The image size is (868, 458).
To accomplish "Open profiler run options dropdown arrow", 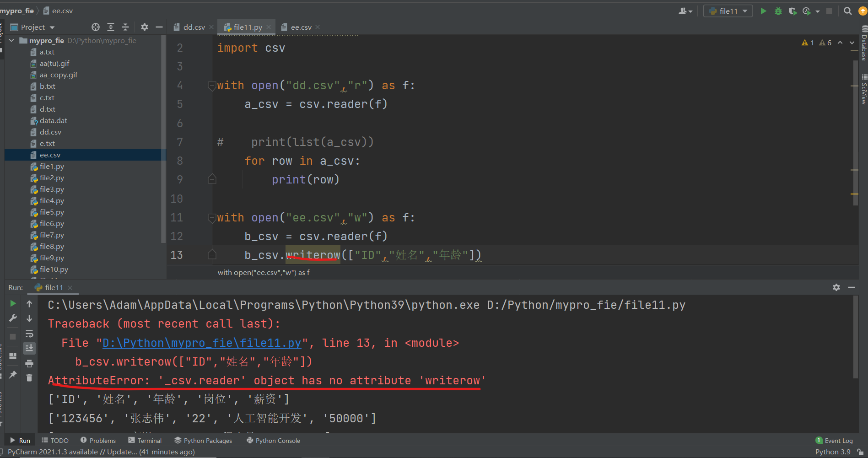I will (x=818, y=11).
